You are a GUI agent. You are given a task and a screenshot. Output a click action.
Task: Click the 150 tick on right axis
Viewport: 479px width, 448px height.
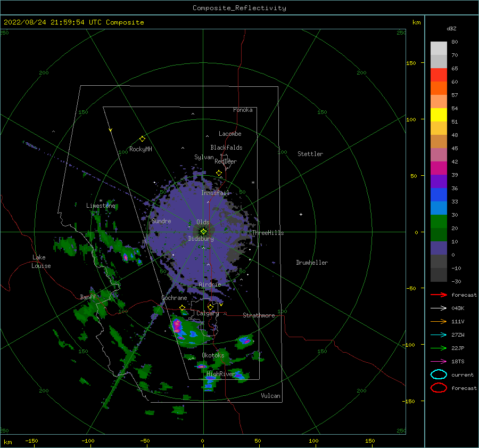(411, 63)
